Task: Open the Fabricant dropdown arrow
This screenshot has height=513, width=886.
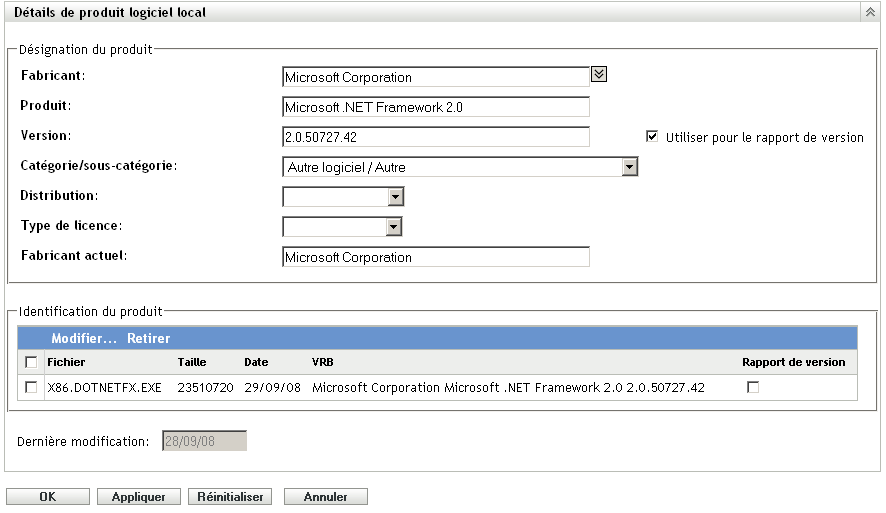Action: (600, 74)
